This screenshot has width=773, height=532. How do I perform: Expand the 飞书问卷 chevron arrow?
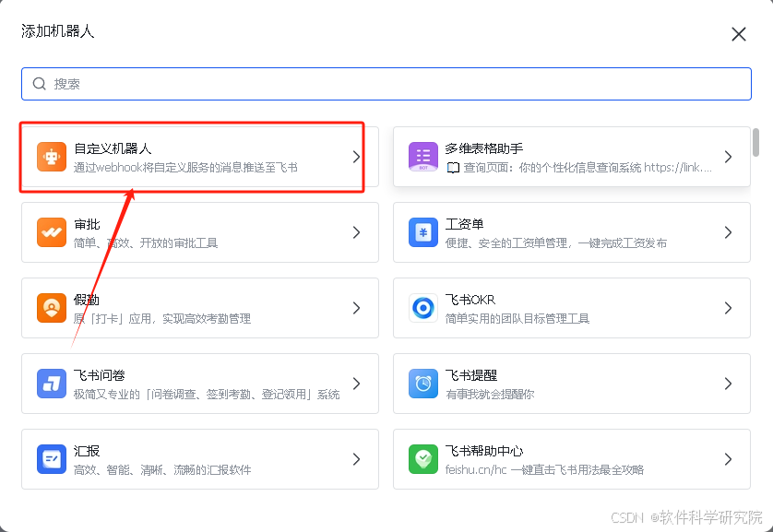click(x=356, y=384)
